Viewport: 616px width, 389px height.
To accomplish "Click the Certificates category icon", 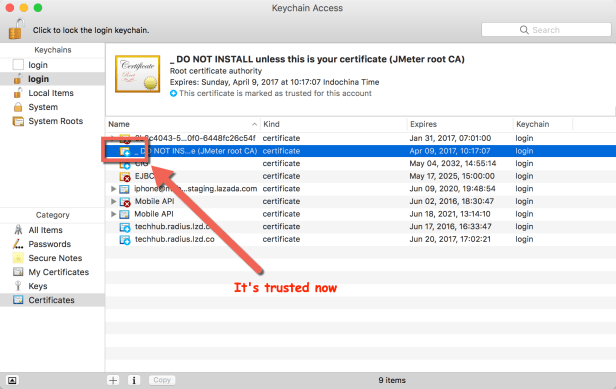I will point(18,300).
